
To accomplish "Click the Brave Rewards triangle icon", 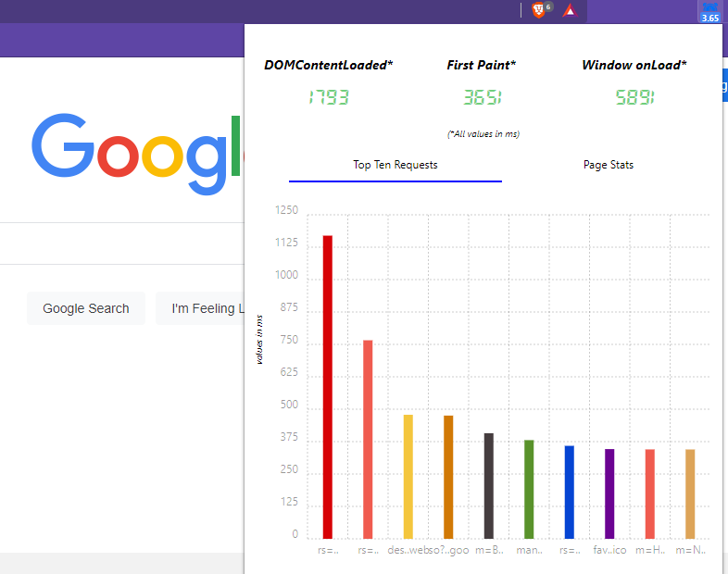I will pyautogui.click(x=570, y=10).
